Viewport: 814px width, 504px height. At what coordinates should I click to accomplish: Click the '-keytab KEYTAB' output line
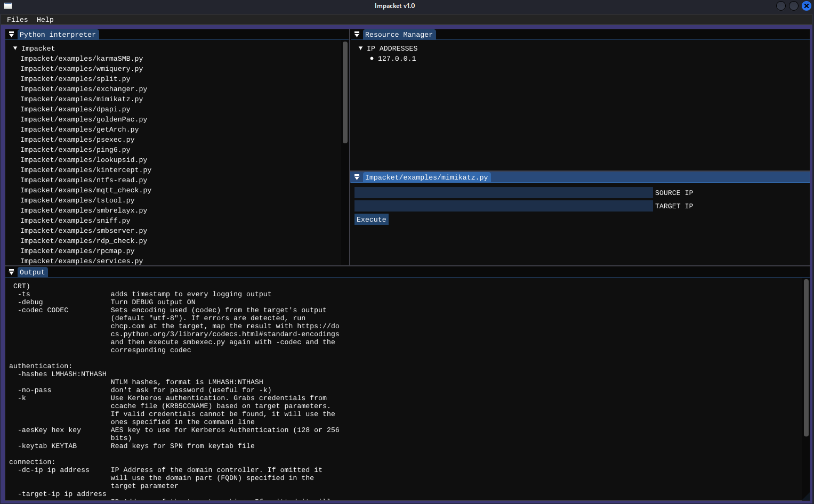(x=47, y=446)
